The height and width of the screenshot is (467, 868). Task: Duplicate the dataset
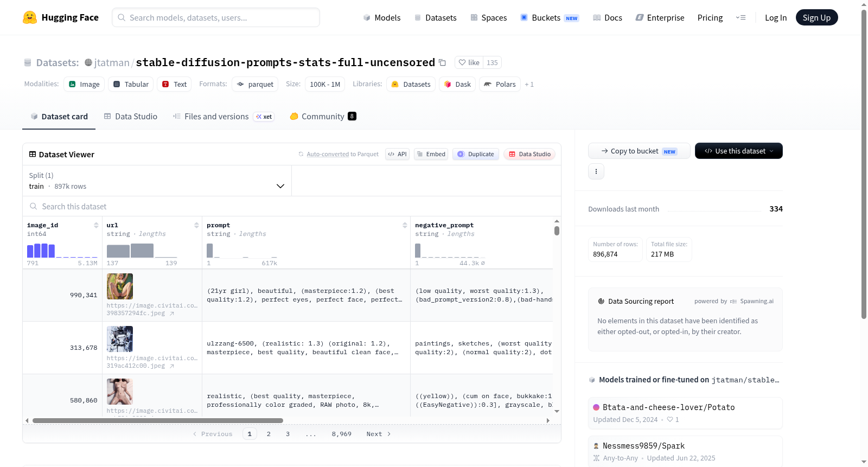476,154
